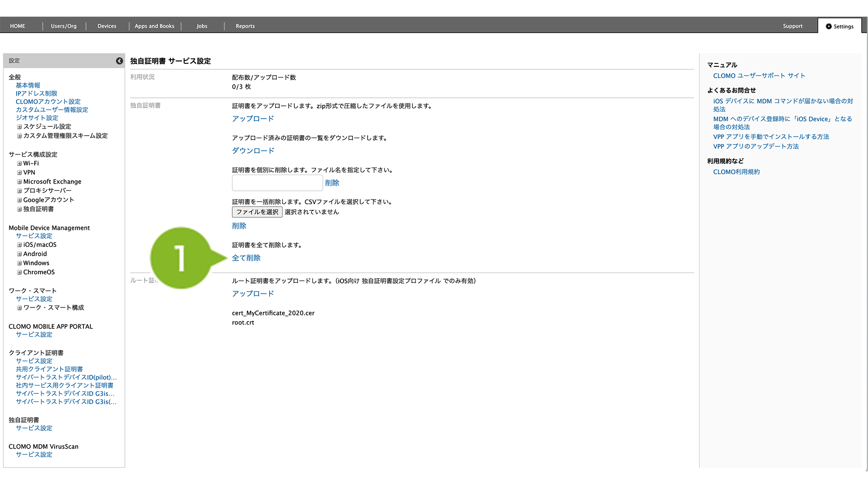The height and width of the screenshot is (488, 868).
Task: Open the Settings gear tab
Action: tap(839, 26)
